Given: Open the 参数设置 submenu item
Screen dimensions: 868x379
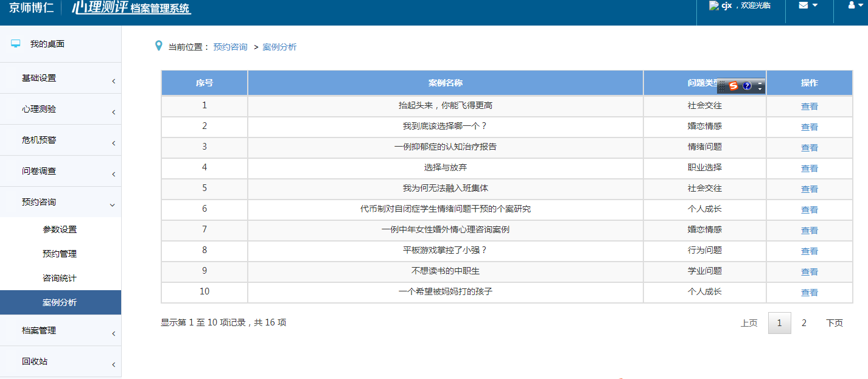Looking at the screenshot, I should click(x=60, y=229).
